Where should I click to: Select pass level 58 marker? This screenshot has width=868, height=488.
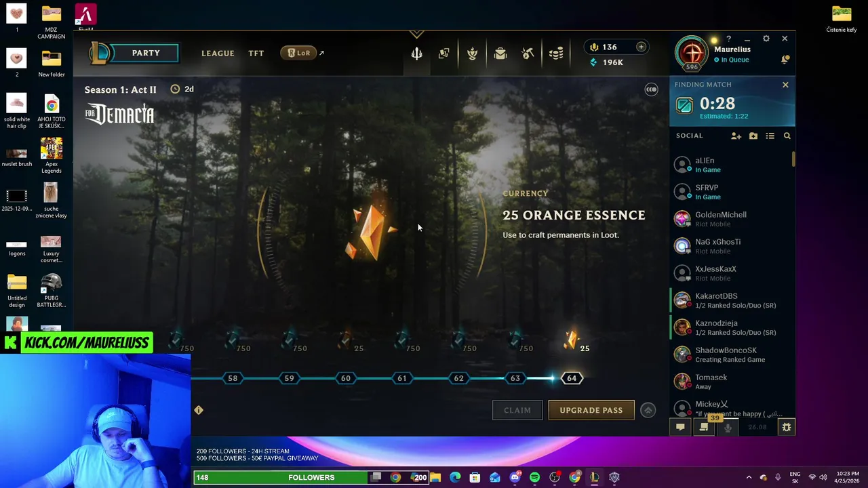[x=233, y=378]
